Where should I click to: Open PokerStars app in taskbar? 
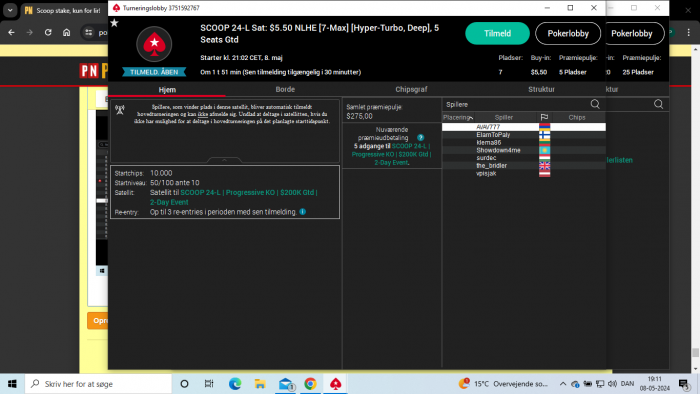336,384
